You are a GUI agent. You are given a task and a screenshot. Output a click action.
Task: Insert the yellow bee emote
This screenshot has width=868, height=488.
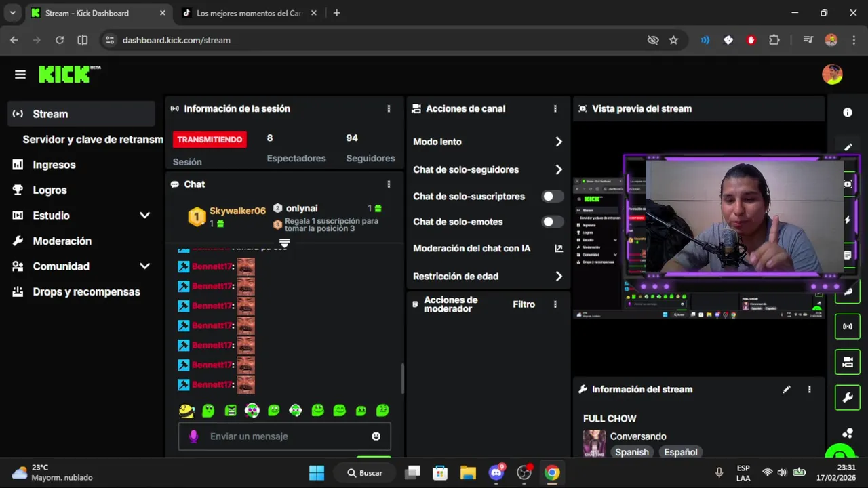[186, 410]
